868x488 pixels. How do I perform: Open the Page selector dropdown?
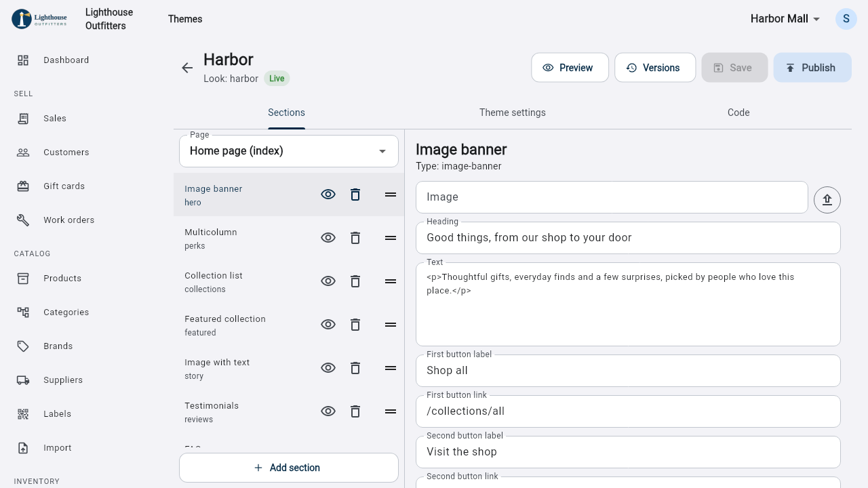289,150
